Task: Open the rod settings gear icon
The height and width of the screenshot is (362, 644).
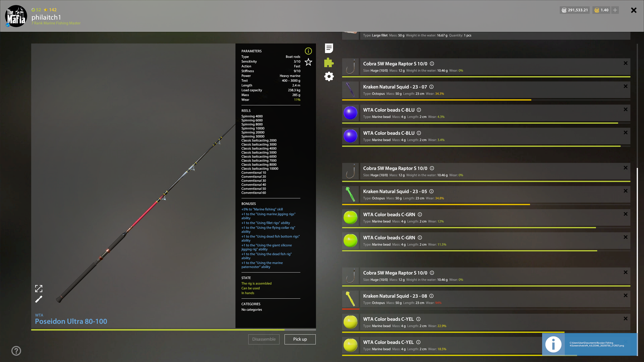Action: click(329, 76)
